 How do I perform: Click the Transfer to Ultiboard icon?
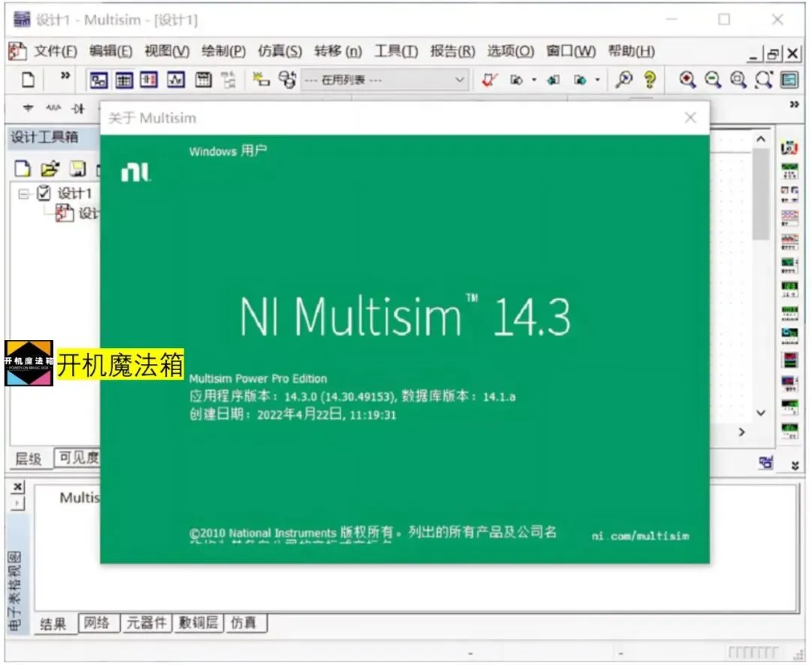(x=517, y=80)
